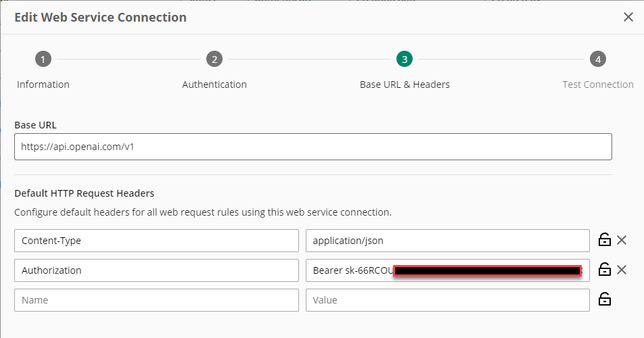644x338 pixels.
Task: Delete the Authorization header row
Action: pos(622,270)
